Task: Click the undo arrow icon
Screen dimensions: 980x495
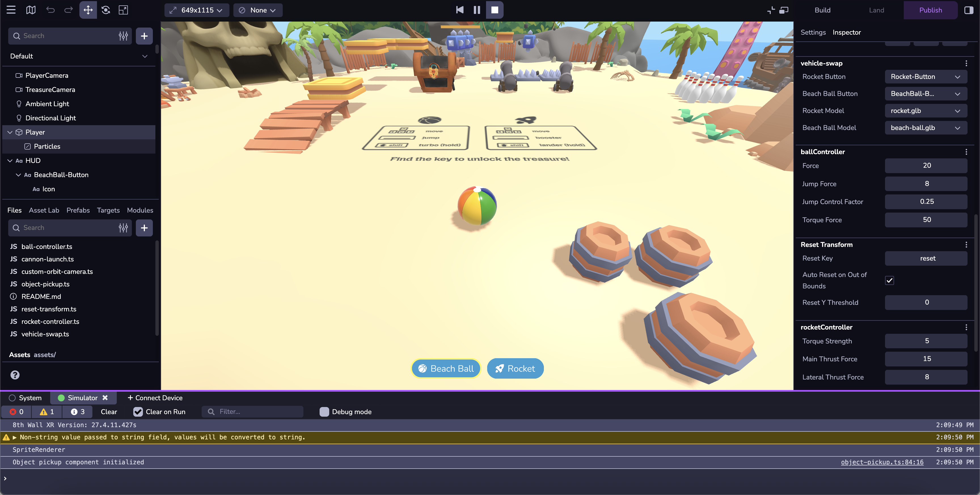Action: [50, 10]
